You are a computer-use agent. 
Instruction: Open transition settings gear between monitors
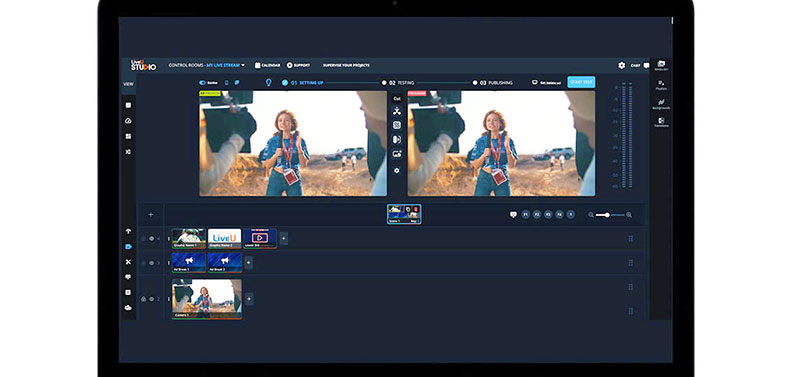[396, 170]
